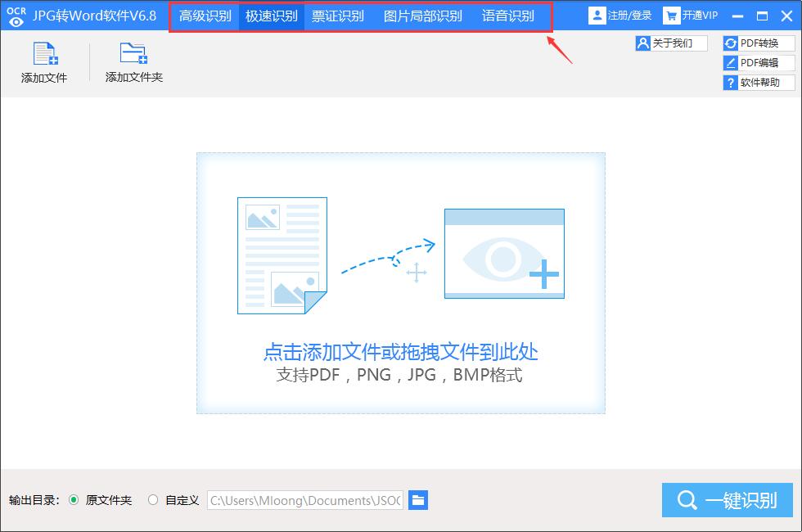
Task: Click the Add Folder icon
Action: (x=133, y=54)
